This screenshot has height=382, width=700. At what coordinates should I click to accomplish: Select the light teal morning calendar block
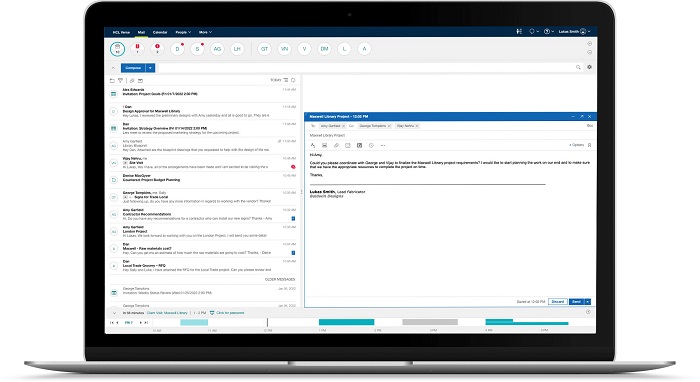[194, 322]
